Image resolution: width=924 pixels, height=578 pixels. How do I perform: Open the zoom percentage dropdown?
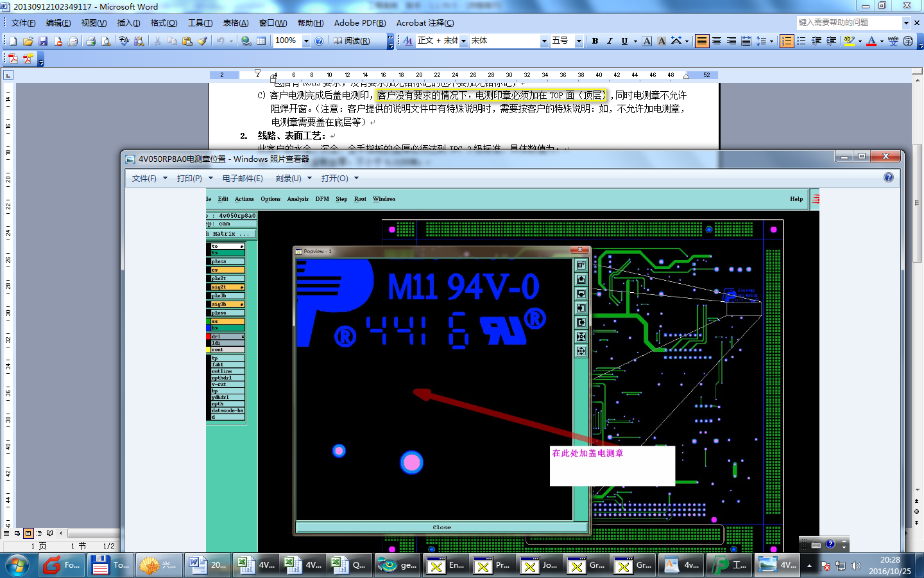[306, 41]
